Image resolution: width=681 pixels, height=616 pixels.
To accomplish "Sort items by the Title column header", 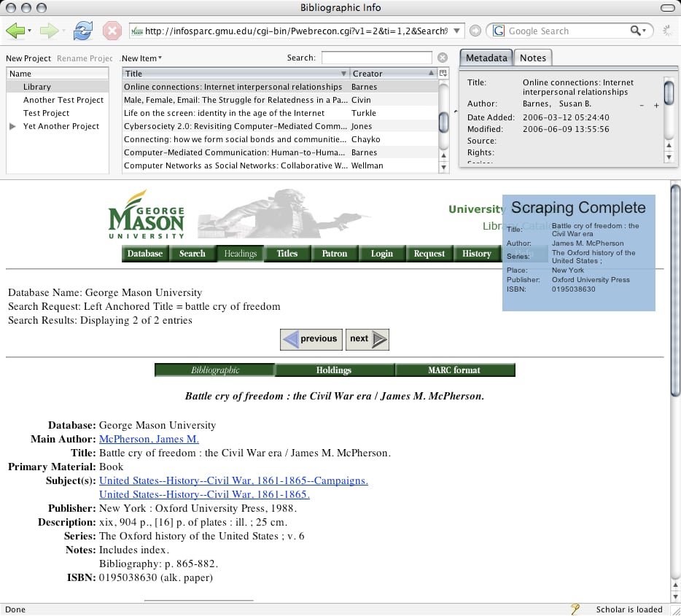I will coord(236,74).
